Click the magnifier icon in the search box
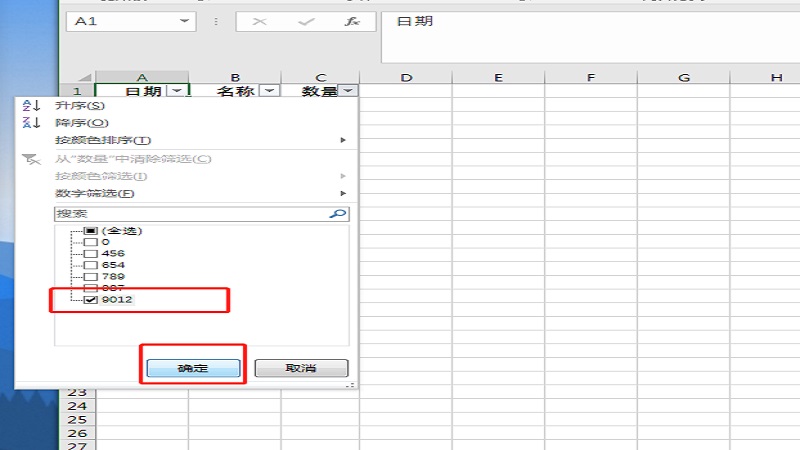The height and width of the screenshot is (450, 800). pyautogui.click(x=337, y=213)
